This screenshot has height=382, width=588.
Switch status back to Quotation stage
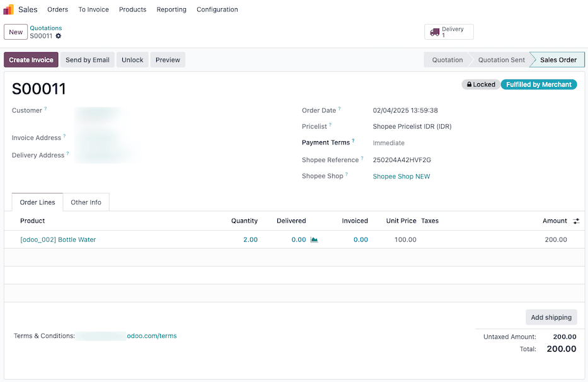pos(447,59)
